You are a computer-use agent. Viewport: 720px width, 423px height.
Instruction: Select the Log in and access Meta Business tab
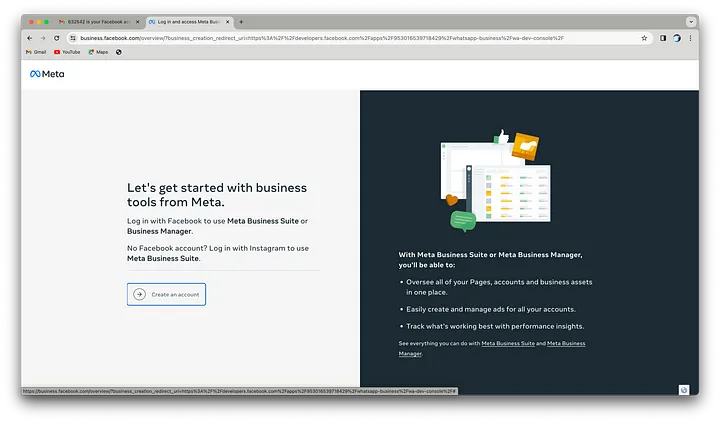click(189, 22)
